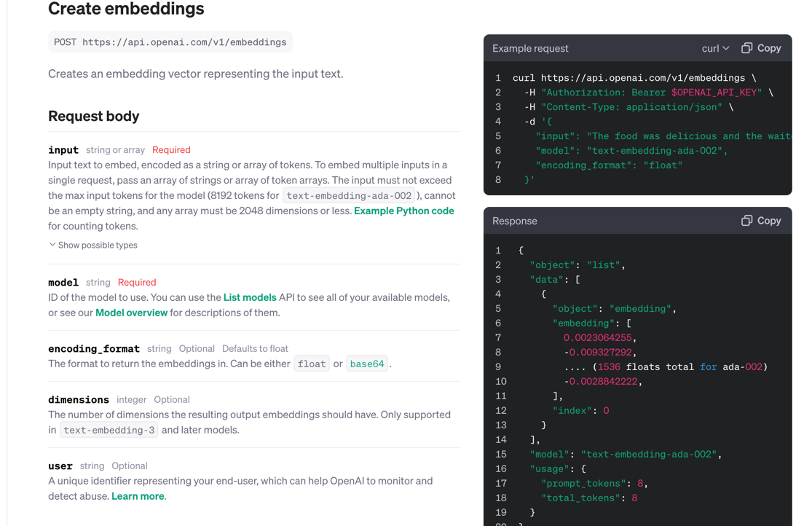
Task: Open the Example Python code link
Action: [404, 211]
